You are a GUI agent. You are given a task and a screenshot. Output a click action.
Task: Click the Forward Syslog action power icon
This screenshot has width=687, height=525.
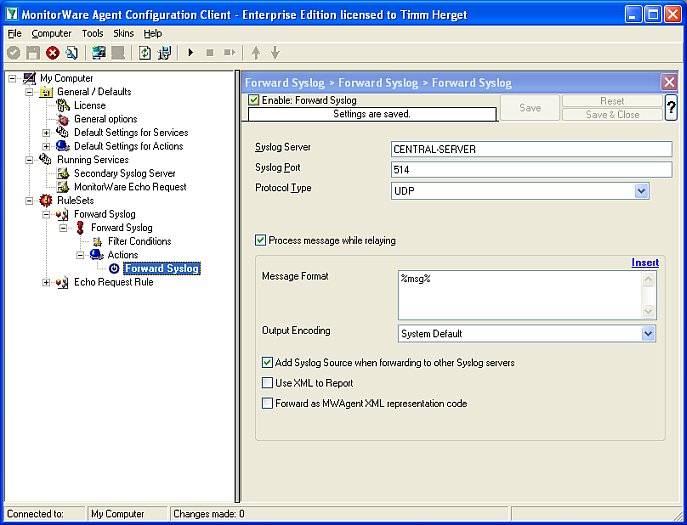[114, 269]
